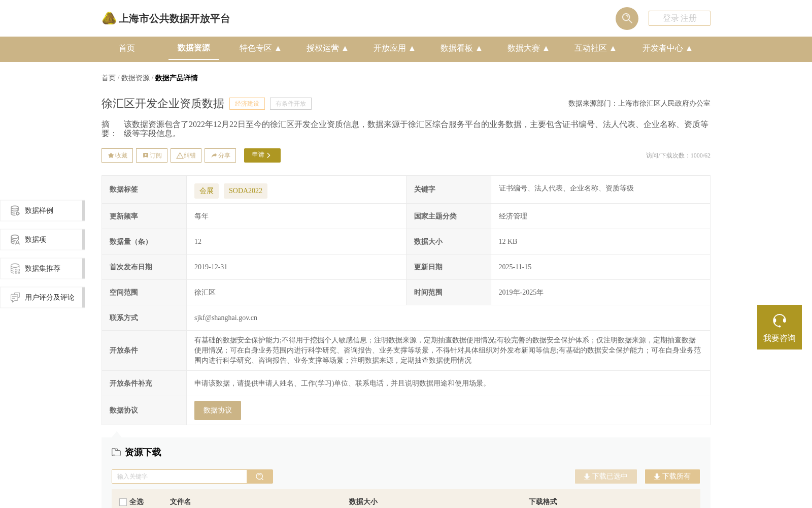Expand 授权运营 menu
The width and height of the screenshot is (812, 508).
click(x=327, y=48)
